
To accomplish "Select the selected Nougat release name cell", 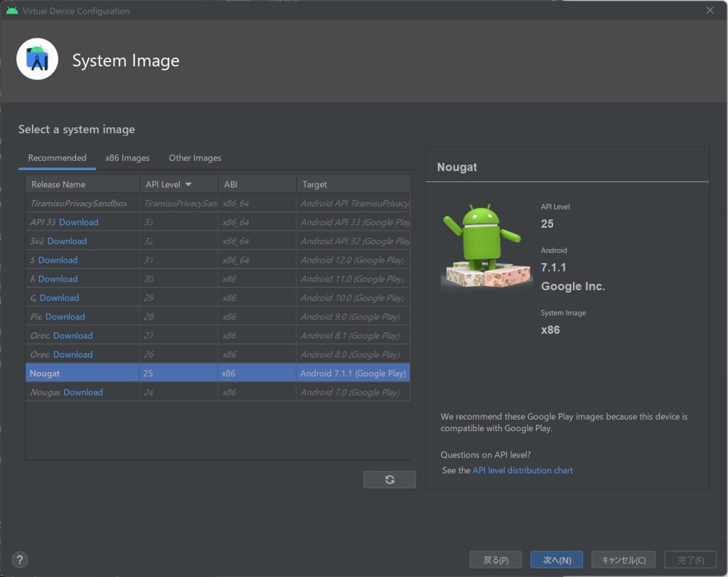I will (x=82, y=374).
